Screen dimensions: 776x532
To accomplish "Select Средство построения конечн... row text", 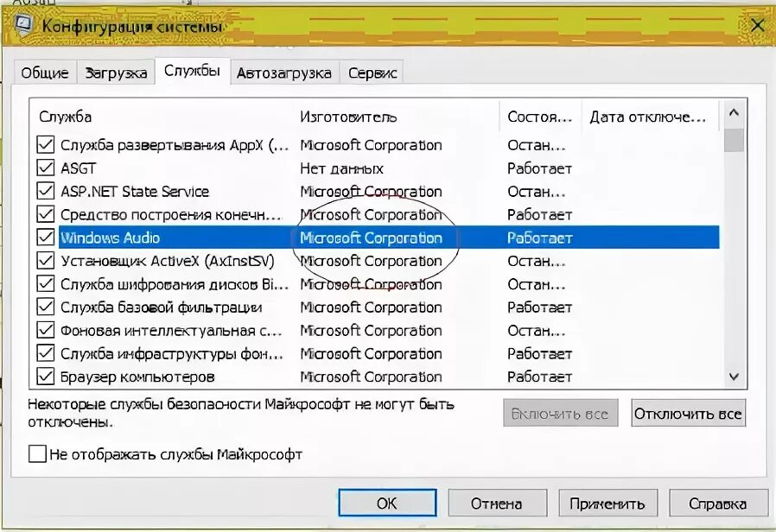I will click(x=171, y=214).
